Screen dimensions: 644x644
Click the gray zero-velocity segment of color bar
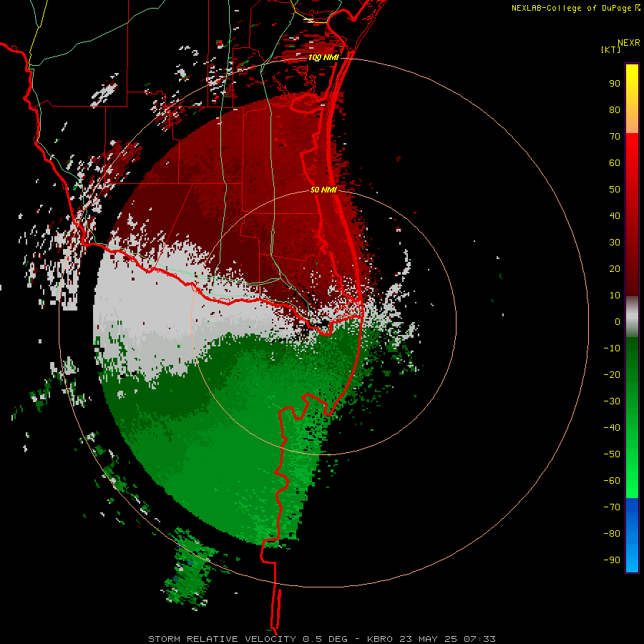632,317
